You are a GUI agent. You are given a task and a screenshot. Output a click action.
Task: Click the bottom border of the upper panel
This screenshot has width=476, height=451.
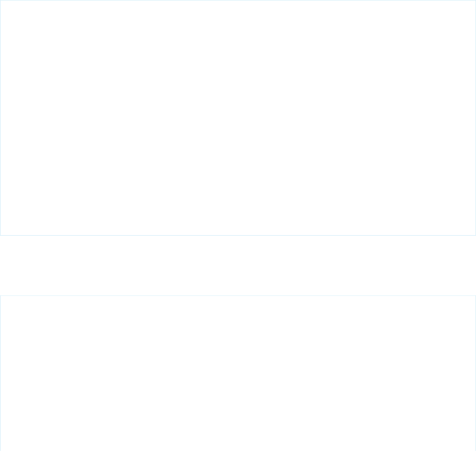coord(238,236)
